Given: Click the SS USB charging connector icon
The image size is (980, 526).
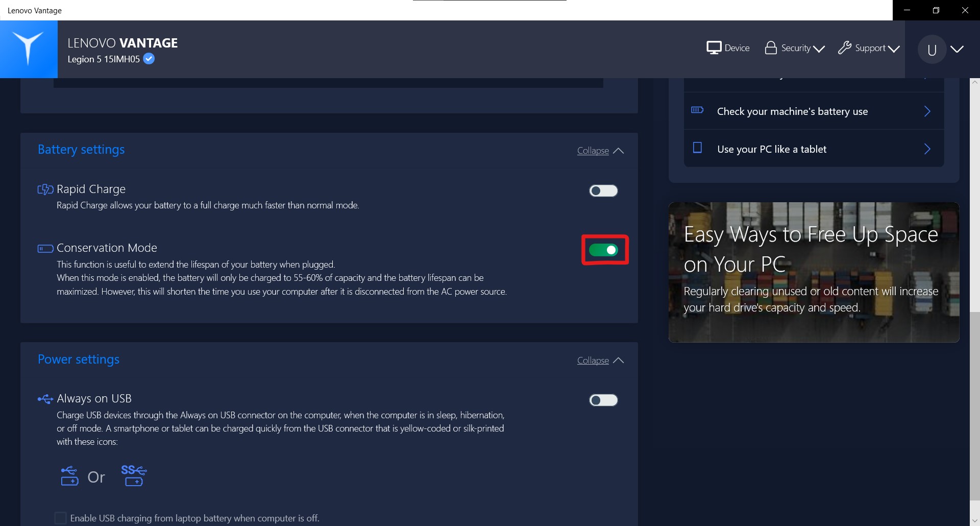Looking at the screenshot, I should 134,475.
